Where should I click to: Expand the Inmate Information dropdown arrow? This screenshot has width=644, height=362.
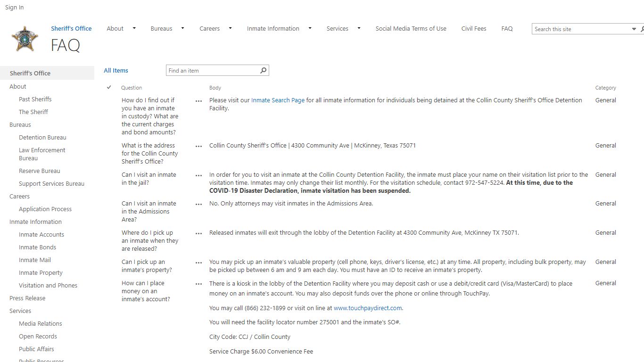tap(310, 28)
